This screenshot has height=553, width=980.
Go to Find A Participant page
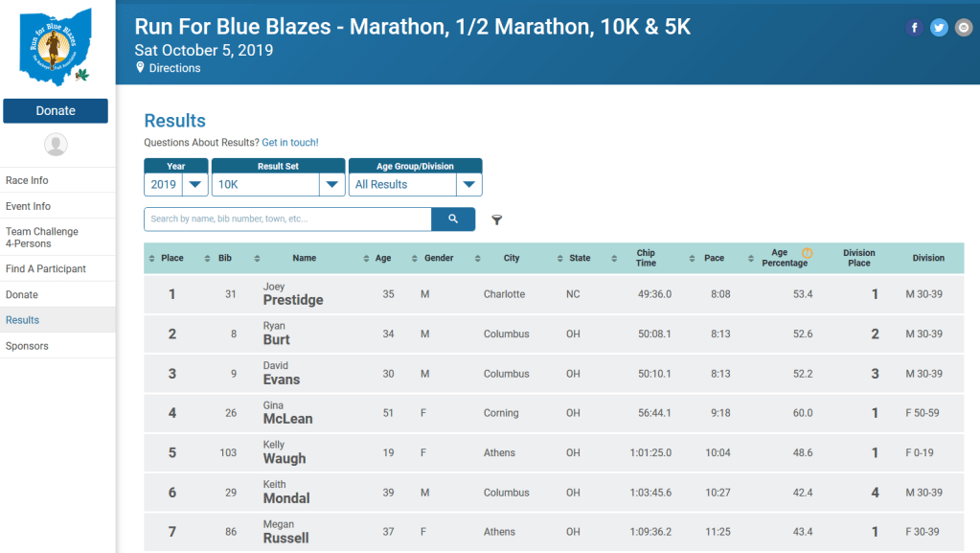(46, 268)
